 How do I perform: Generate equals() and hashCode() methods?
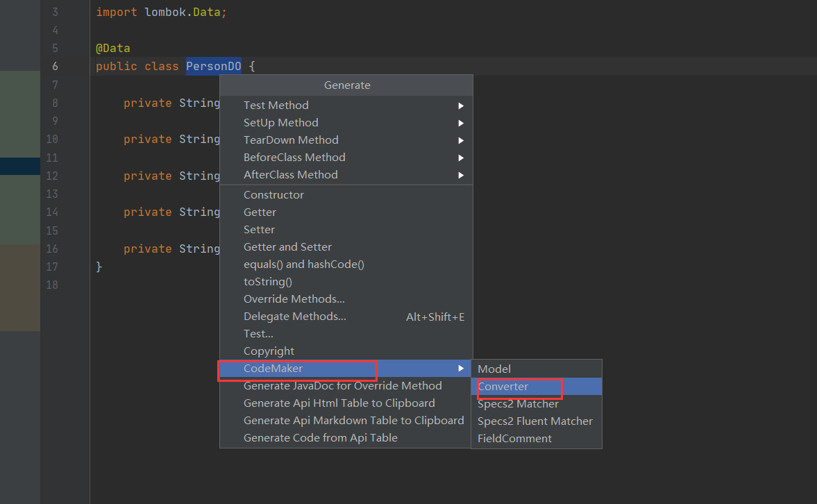click(x=304, y=264)
